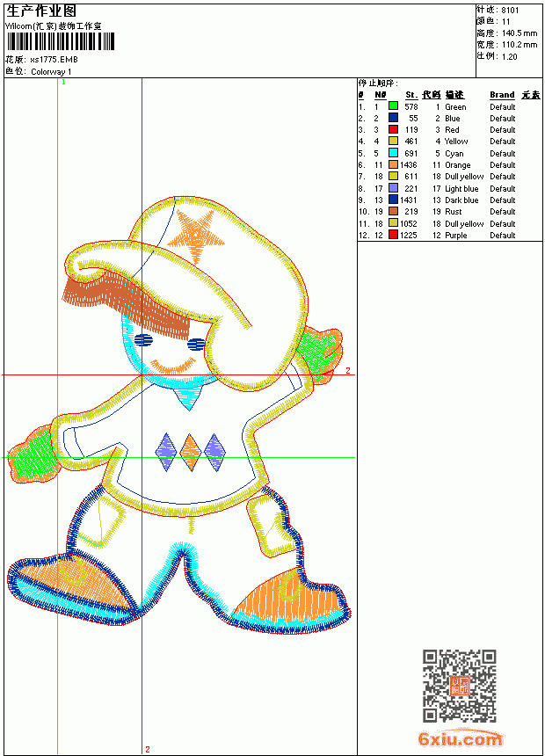Click the Rust color swatch in row 10
Viewport: 545px width, 756px height.
(x=393, y=211)
